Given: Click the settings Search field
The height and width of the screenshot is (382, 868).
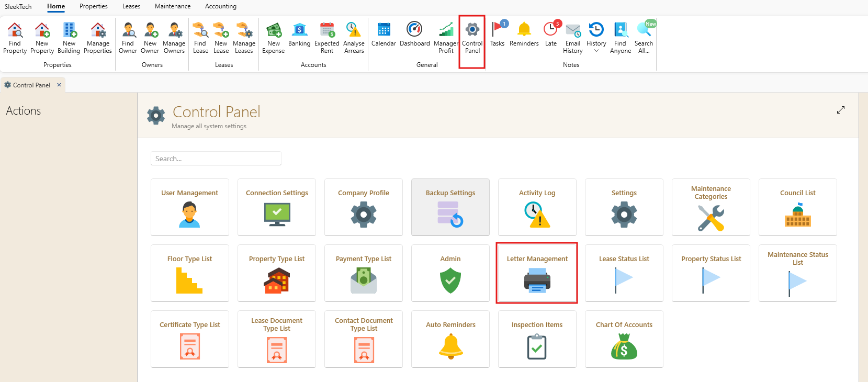Looking at the screenshot, I should 216,159.
